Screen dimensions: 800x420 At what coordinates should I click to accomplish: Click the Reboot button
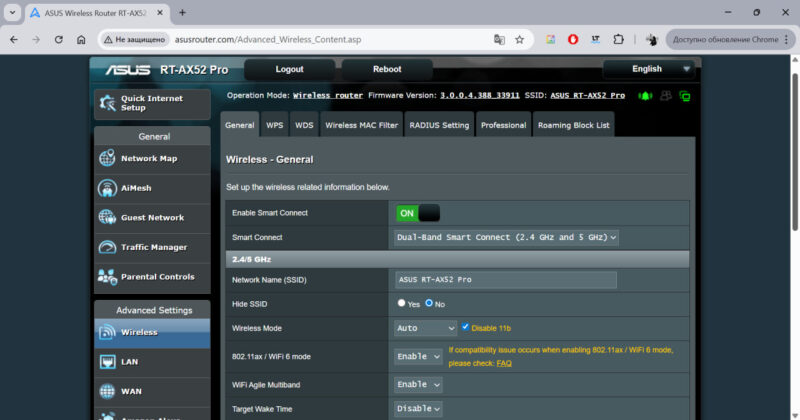pos(387,69)
